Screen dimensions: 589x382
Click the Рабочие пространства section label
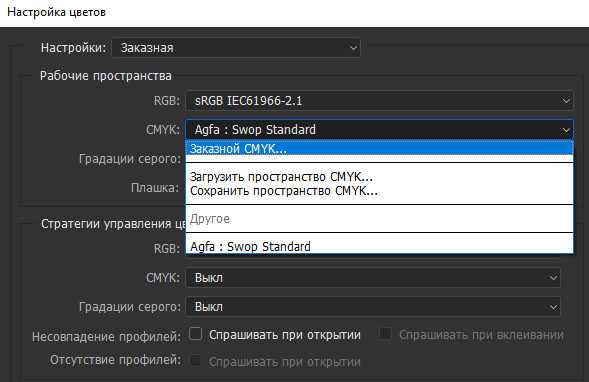coord(106,76)
